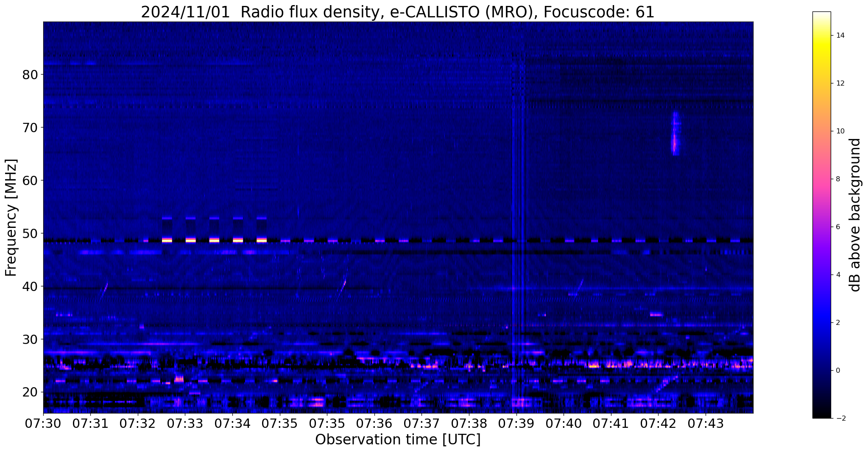Click the 07:43 time tick label
Screen dimensions: 868x452
tap(706, 423)
